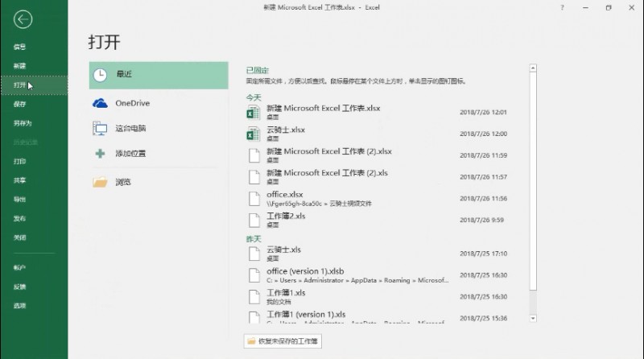Select 打开 in the sidebar
The height and width of the screenshot is (359, 644).
[x=34, y=85]
